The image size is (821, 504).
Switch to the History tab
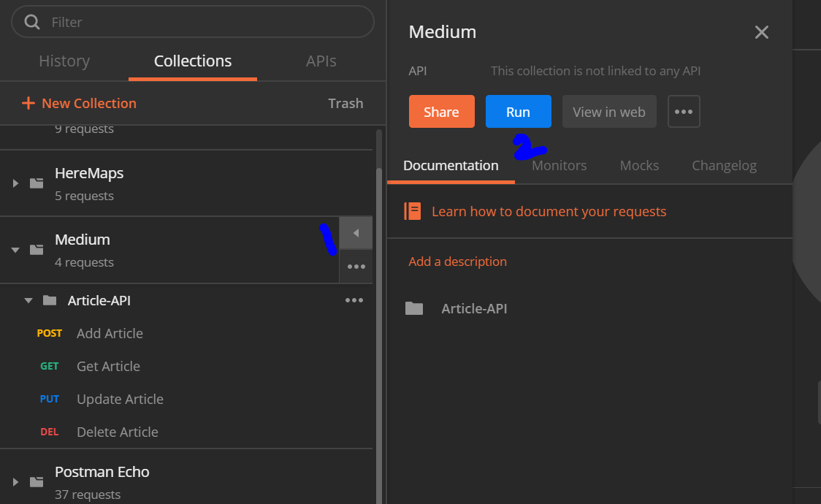coord(64,61)
